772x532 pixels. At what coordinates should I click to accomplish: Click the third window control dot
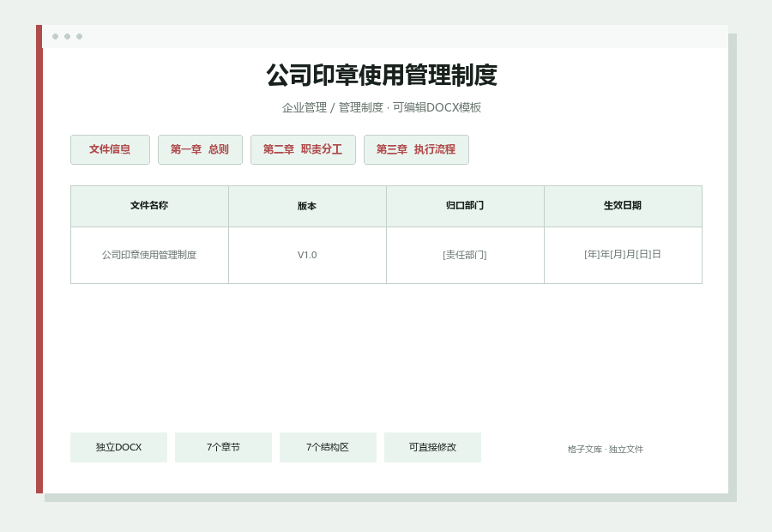[x=79, y=36]
